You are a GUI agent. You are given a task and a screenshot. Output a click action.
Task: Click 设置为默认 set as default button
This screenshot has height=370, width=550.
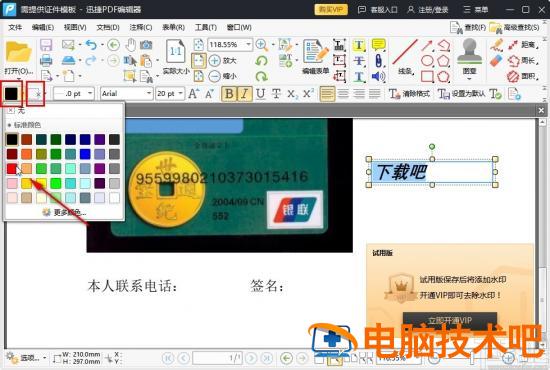point(462,94)
